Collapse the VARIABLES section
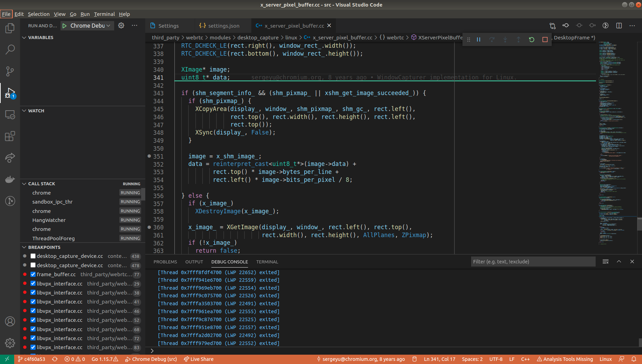This screenshot has width=642, height=364. (x=40, y=37)
